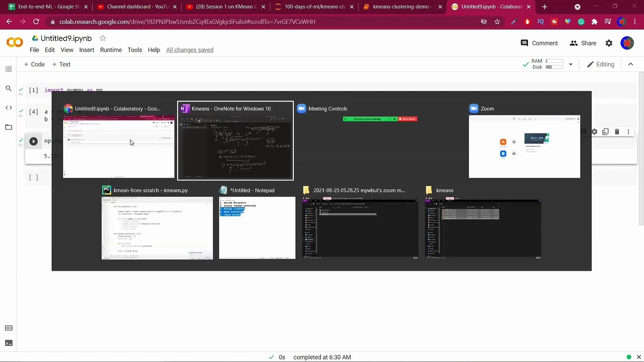Viewport: 644px width, 362px height.
Task: Switch to kmeans-clustering-demo tab
Action: [401, 7]
